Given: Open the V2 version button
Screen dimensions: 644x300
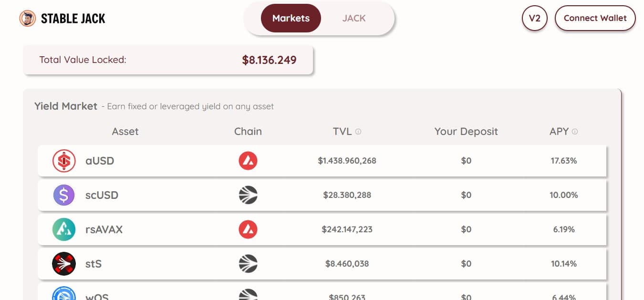Looking at the screenshot, I should tap(535, 19).
